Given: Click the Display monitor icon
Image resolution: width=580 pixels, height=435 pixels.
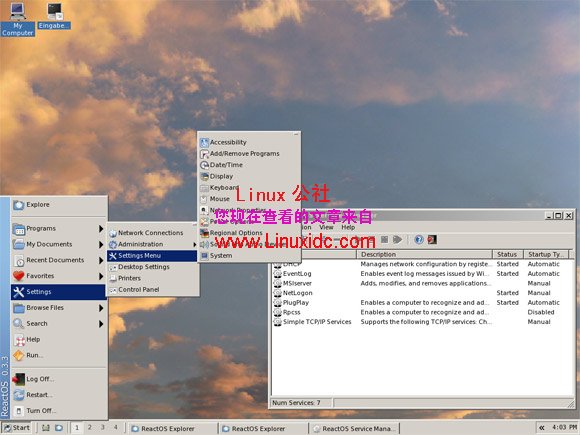Looking at the screenshot, I should (x=205, y=176).
